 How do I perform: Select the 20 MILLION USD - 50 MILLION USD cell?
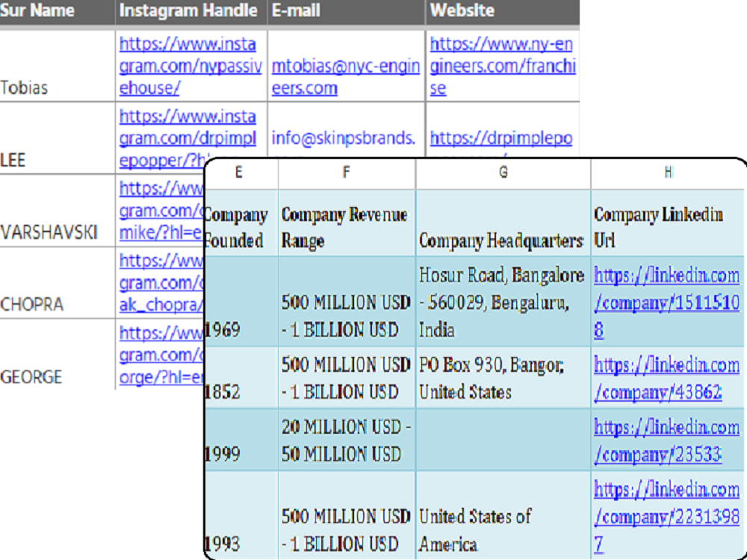[x=347, y=440]
